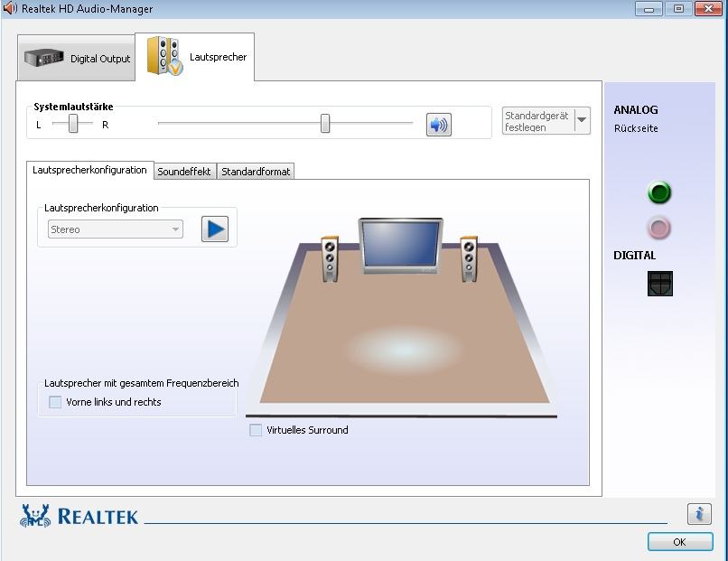Select the Lautsprecher device tab

click(x=195, y=57)
